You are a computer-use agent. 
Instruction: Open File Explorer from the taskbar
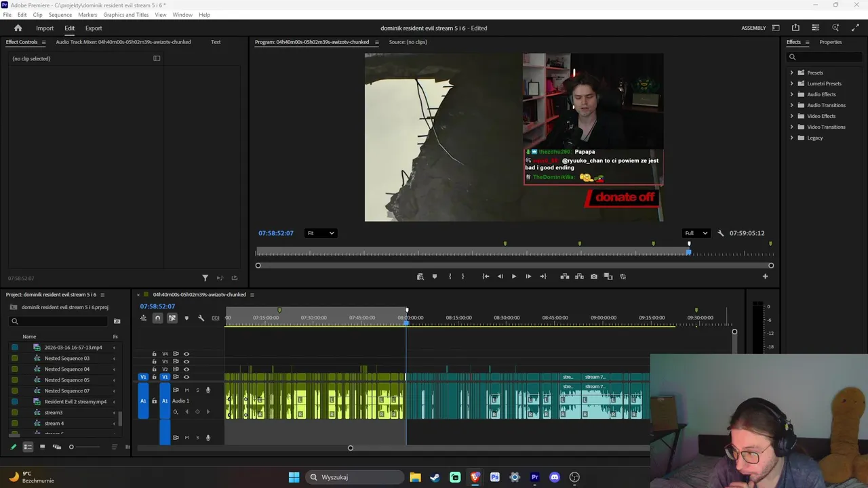(x=415, y=477)
